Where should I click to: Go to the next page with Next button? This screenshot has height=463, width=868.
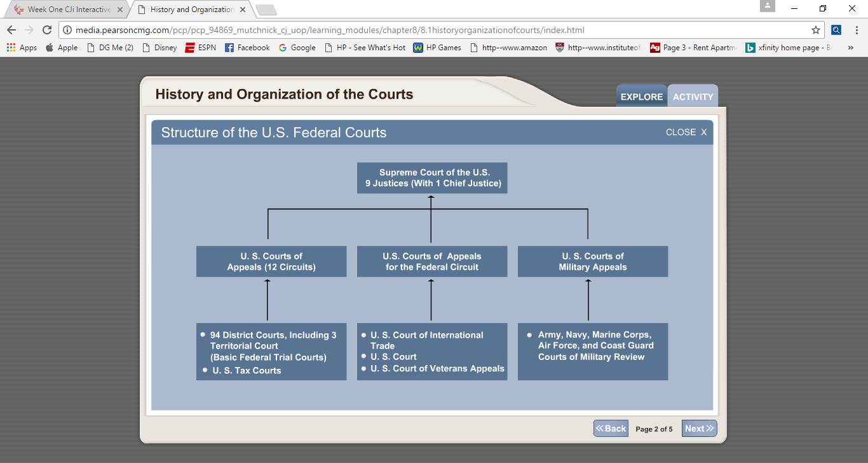point(699,429)
